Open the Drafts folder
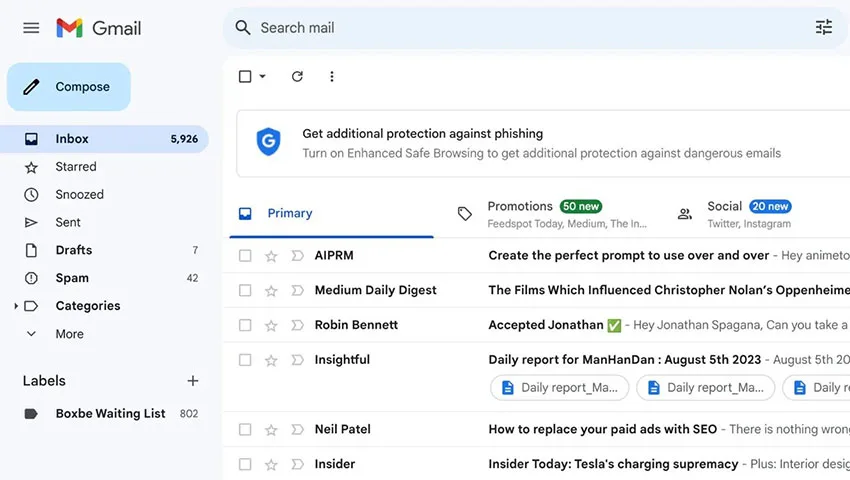Image resolution: width=850 pixels, height=480 pixels. (x=104, y=250)
